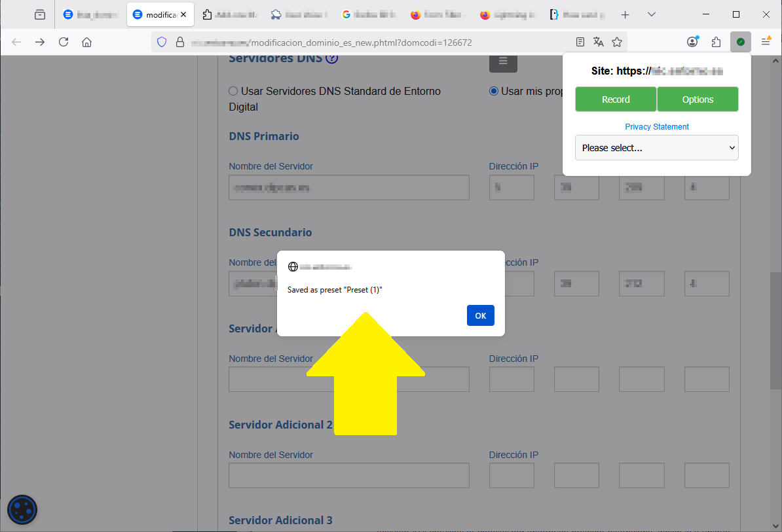This screenshot has height=532, width=782.
Task: Open the extensions puzzle icon
Action: coord(716,42)
